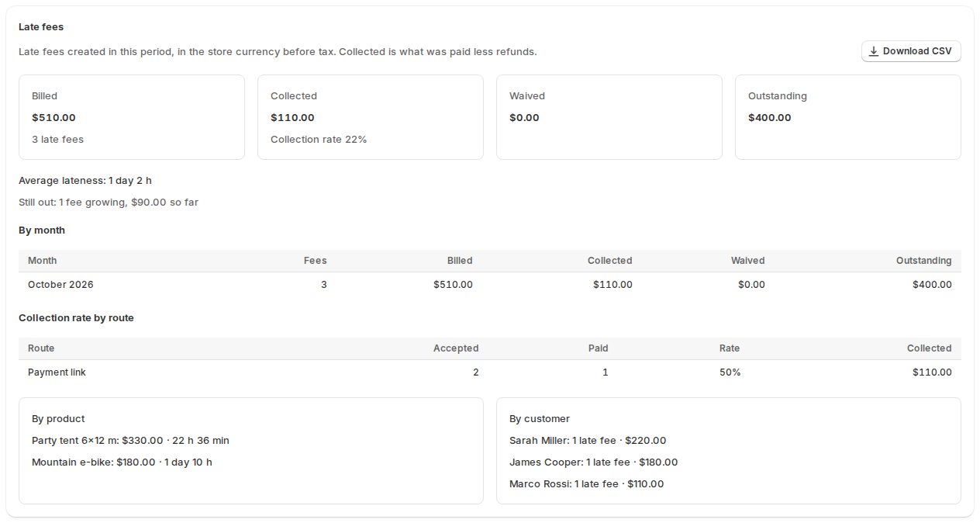Click the Outstanding column header in By month
980x523 pixels.
(x=923, y=261)
